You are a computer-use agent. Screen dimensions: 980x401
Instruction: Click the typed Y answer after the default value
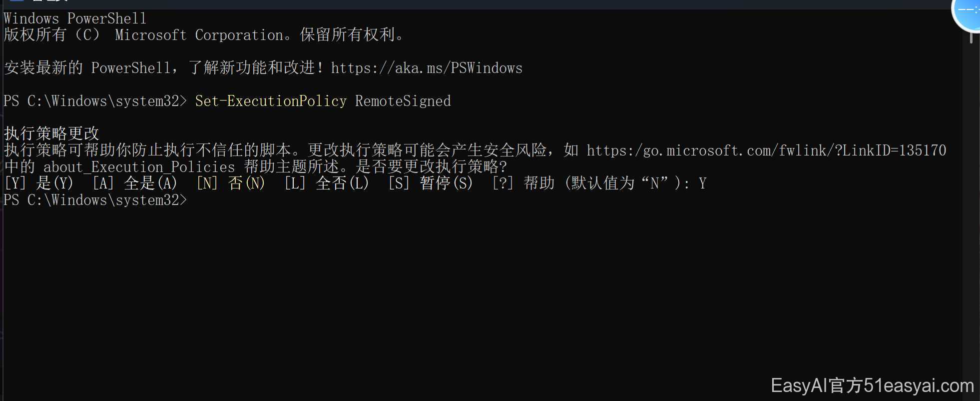[x=703, y=183]
